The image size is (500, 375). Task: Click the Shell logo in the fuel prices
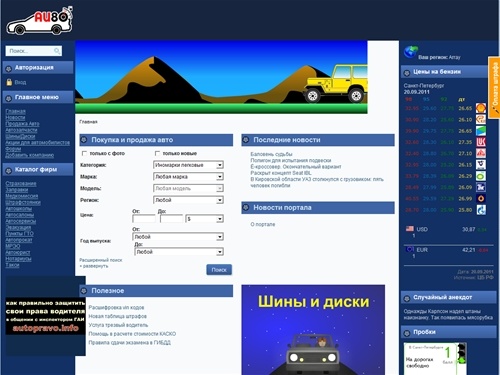tap(481, 108)
